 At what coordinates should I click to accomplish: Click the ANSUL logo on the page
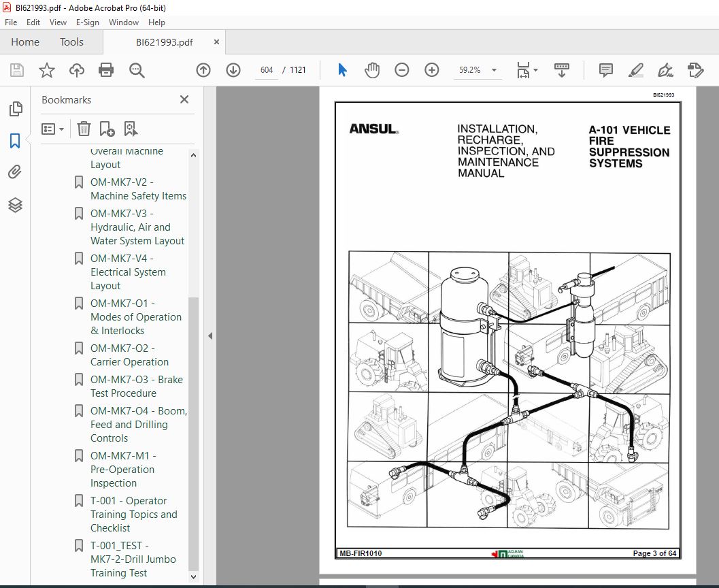[x=373, y=129]
